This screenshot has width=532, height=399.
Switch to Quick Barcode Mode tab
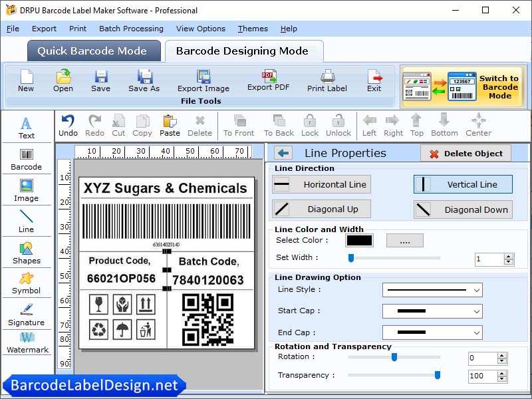coord(93,51)
